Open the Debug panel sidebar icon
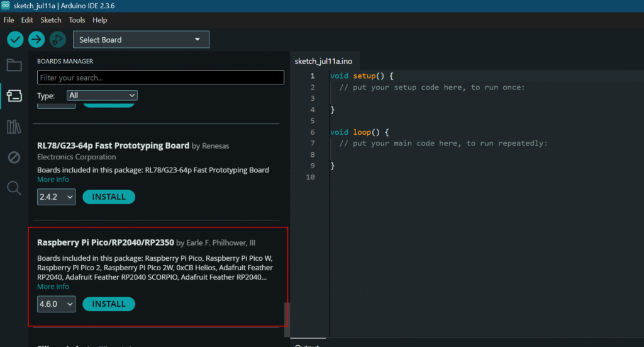Screen dimensions: 644x347 pyautogui.click(x=14, y=157)
